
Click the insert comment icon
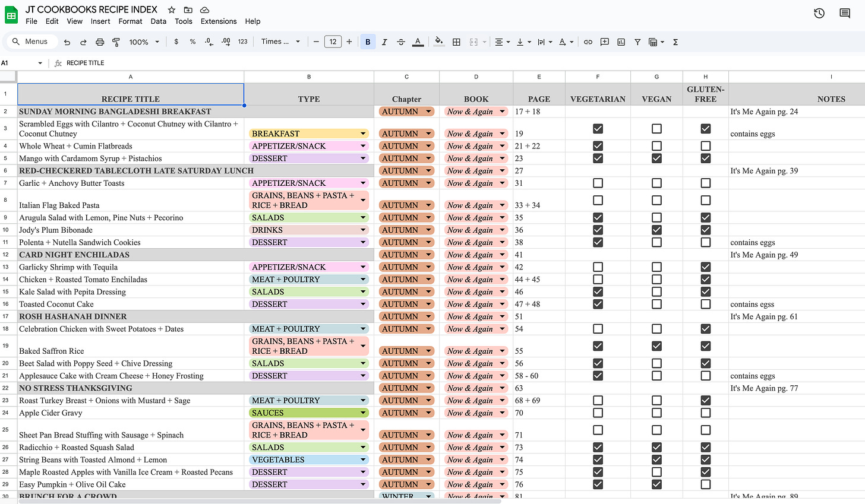tap(604, 42)
